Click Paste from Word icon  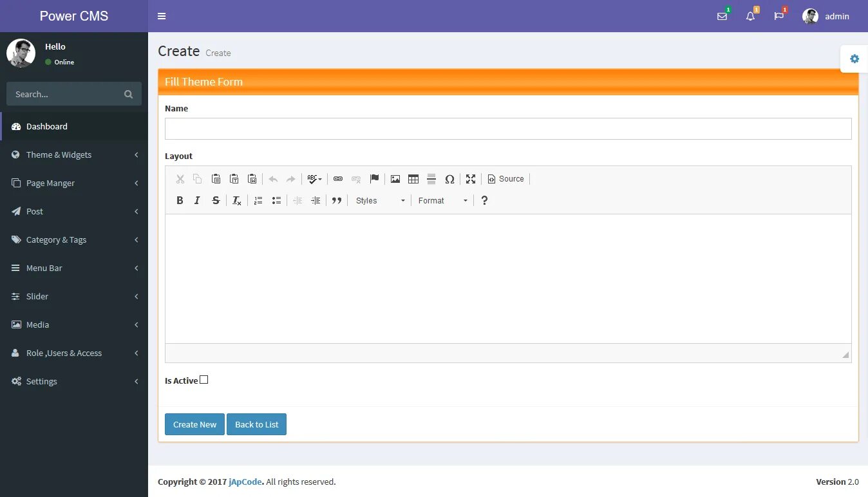[252, 179]
